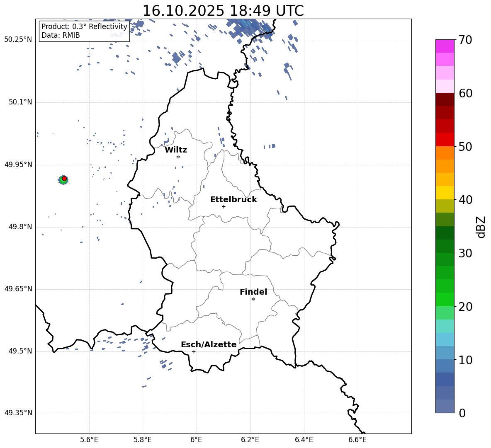Click the Findel location cross marker
Screen dimensions: 491x448
click(x=253, y=299)
